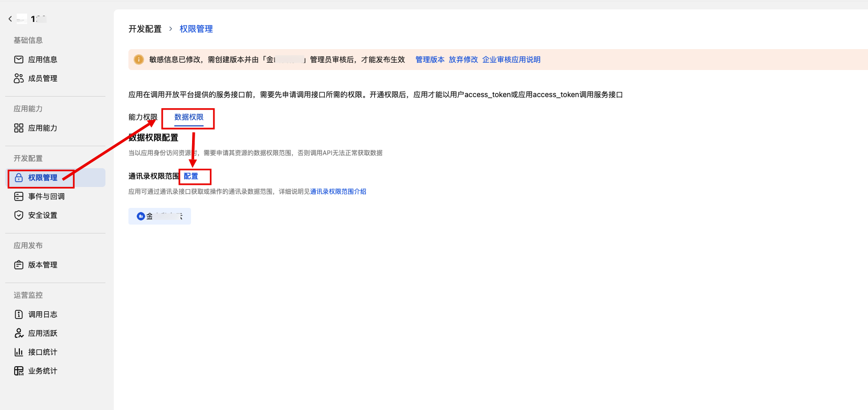Click the 基础信息 section label
Screen dimensions: 868x410
tap(28, 40)
